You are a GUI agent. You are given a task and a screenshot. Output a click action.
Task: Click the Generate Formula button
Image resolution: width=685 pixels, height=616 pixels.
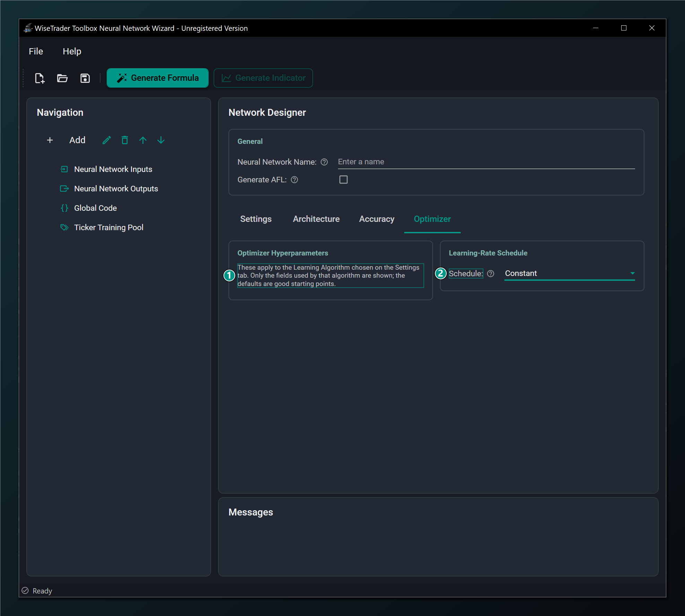click(x=158, y=78)
